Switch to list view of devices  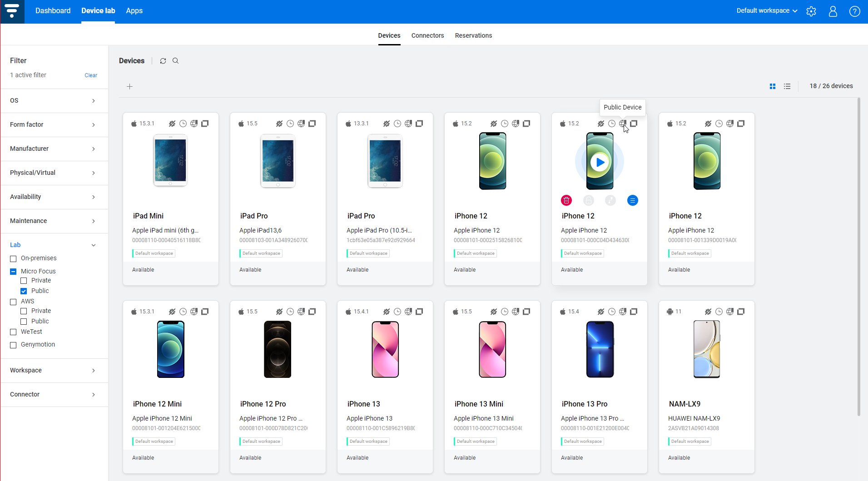tap(787, 86)
